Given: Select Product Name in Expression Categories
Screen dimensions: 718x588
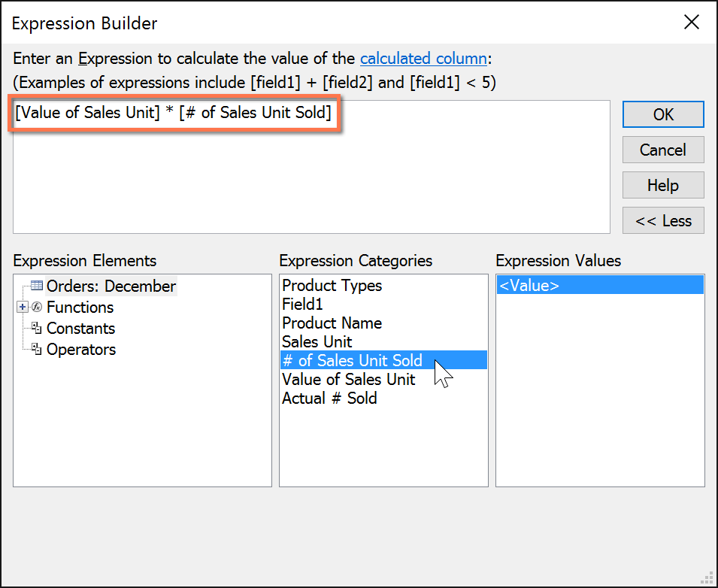Looking at the screenshot, I should (332, 323).
